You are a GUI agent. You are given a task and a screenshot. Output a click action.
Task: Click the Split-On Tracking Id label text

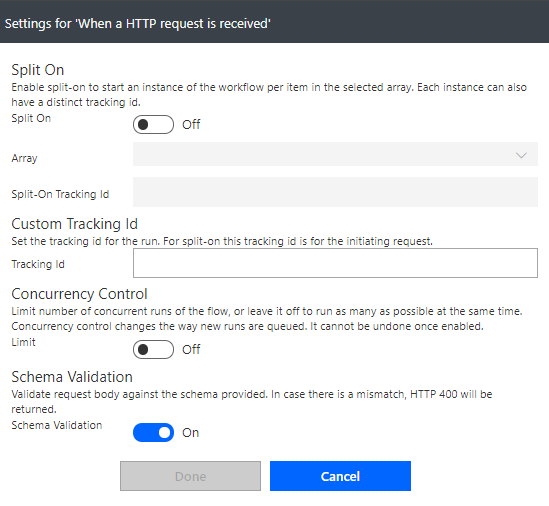[60, 194]
